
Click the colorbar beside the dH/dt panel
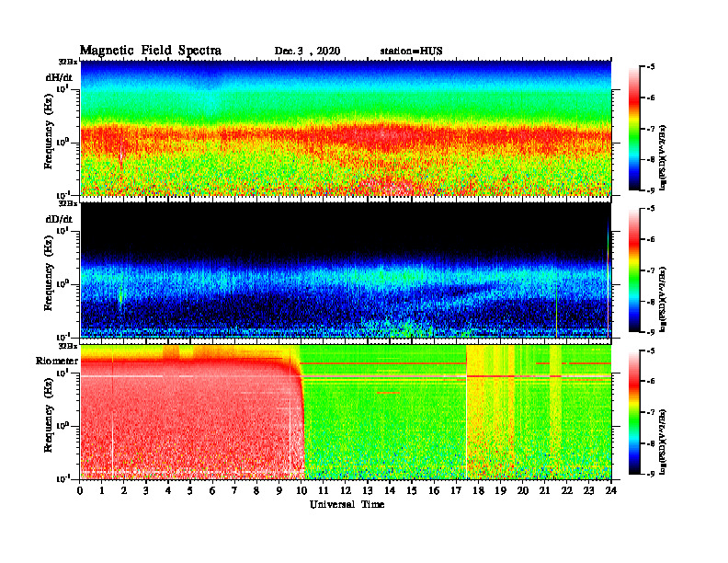click(x=633, y=129)
